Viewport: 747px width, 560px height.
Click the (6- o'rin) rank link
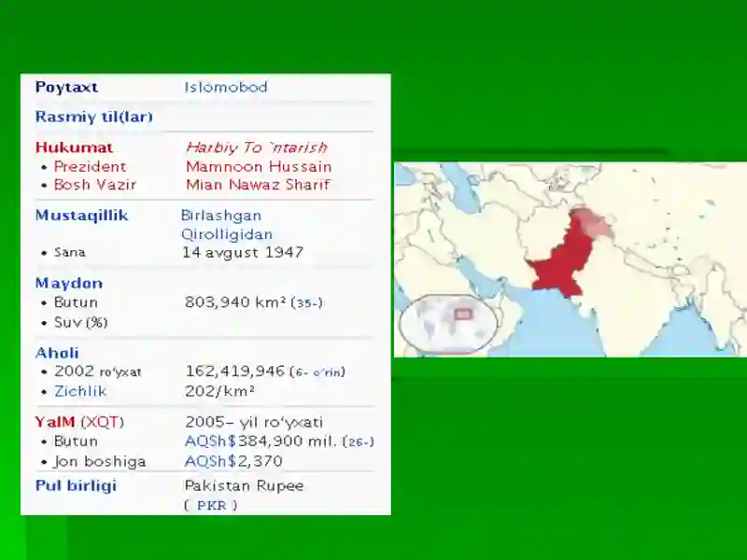click(x=317, y=371)
